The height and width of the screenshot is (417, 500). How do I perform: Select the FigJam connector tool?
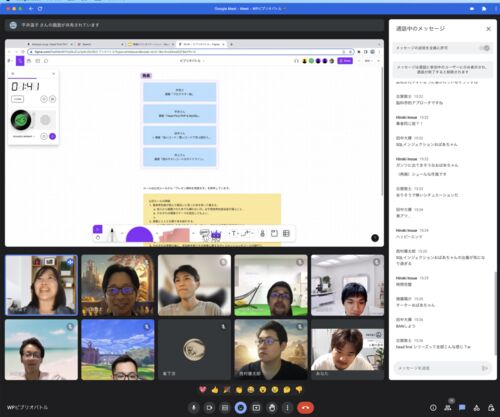(x=246, y=233)
